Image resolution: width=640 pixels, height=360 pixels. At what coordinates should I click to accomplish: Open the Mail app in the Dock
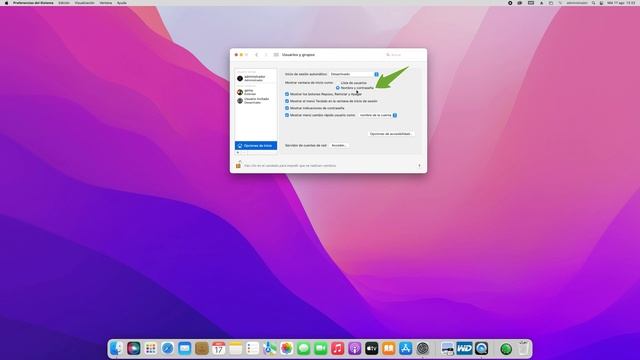tap(184, 349)
